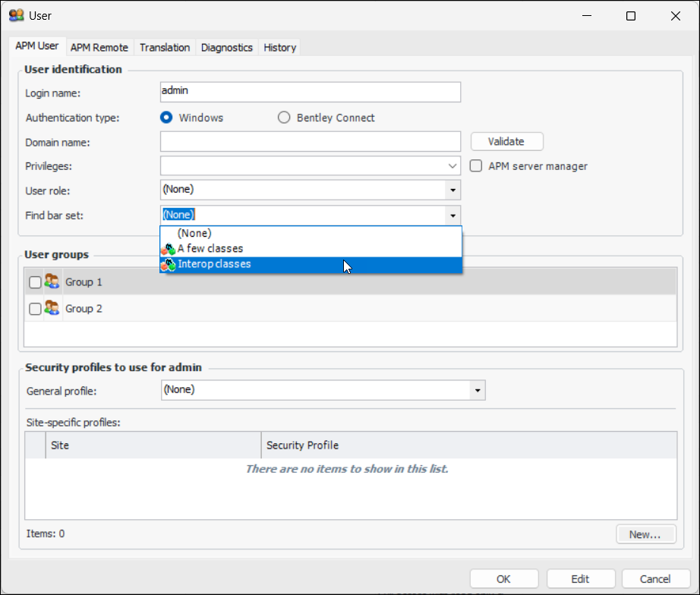Click the icon beside Interop classes
Image resolution: width=700 pixels, height=595 pixels.
(168, 265)
